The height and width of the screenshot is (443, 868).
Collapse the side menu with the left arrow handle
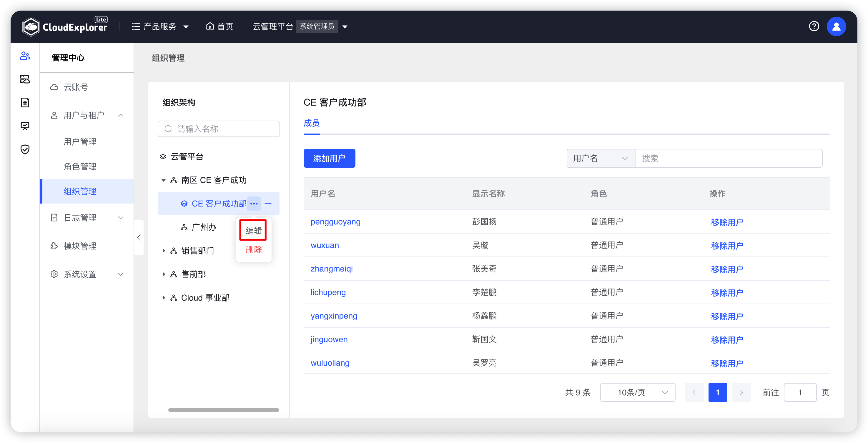139,237
